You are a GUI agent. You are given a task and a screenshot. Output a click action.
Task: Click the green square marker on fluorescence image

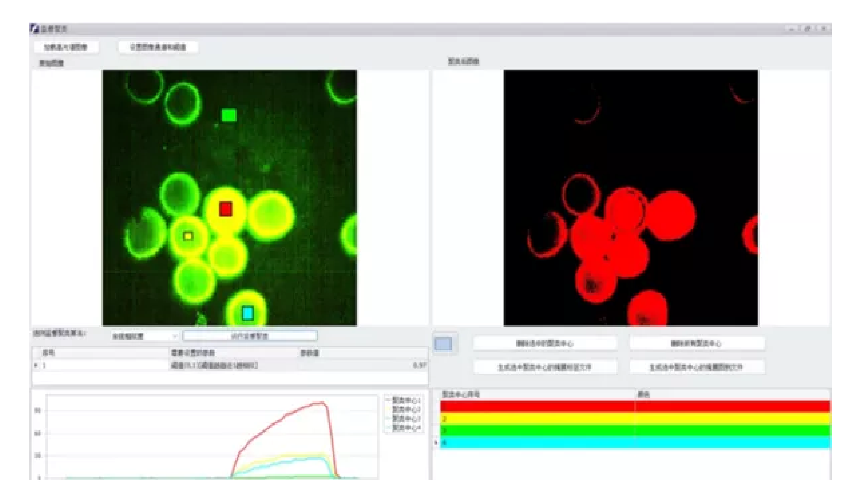(228, 116)
